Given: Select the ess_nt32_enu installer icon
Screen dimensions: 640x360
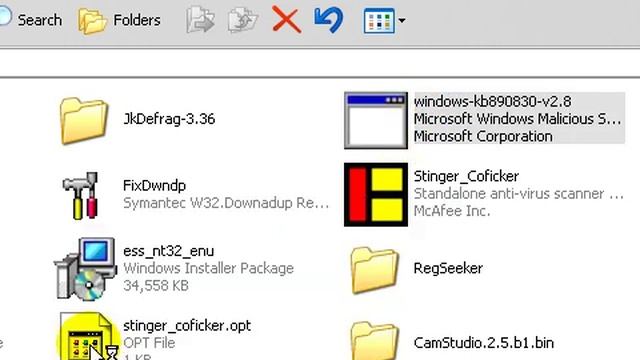Looking at the screenshot, I should pos(85,269).
